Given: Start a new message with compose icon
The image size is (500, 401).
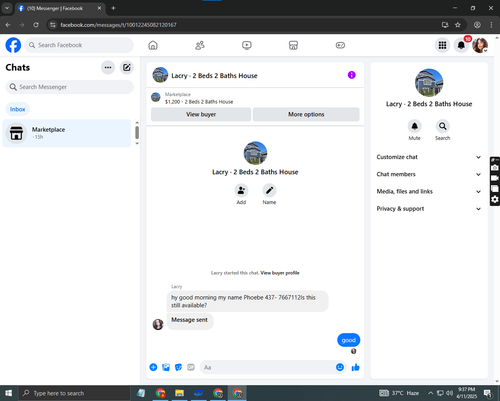Looking at the screenshot, I should [x=127, y=67].
